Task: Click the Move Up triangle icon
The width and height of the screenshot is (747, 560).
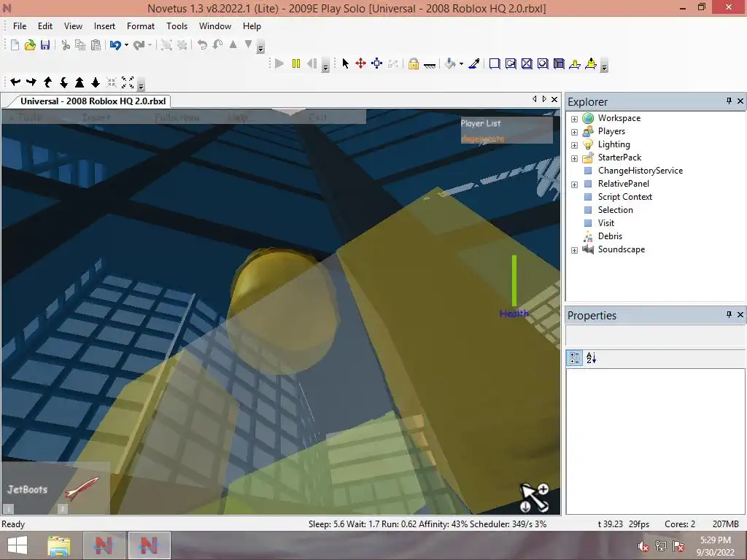Action: [233, 44]
